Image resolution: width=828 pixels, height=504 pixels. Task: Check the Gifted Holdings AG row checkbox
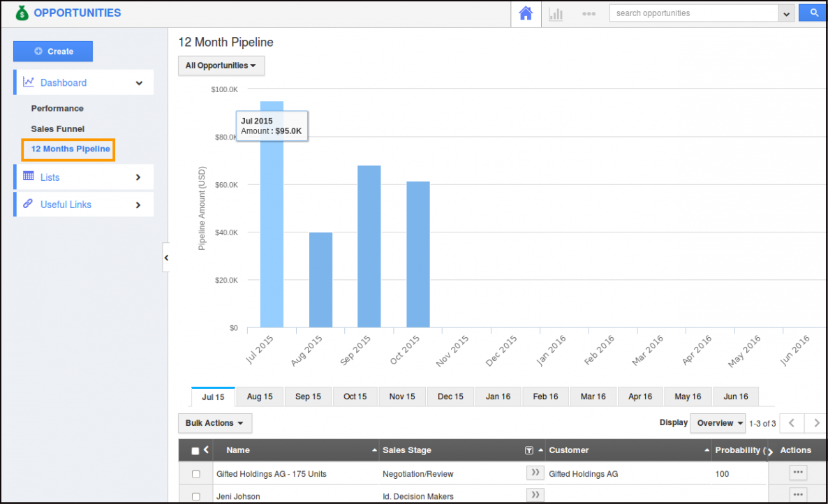195,474
